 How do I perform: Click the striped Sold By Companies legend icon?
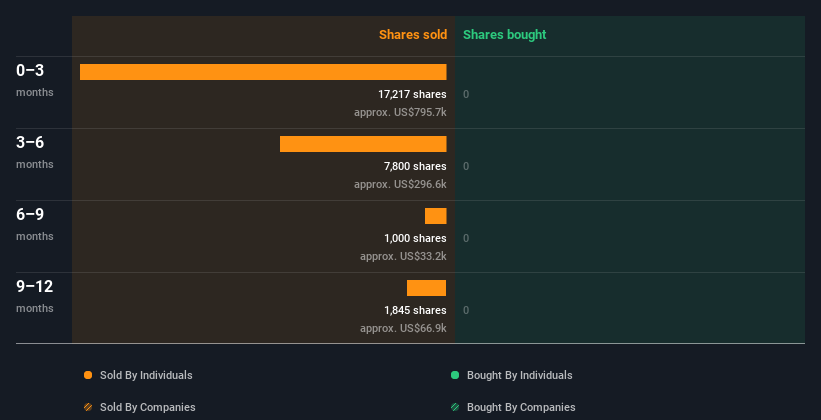click(x=88, y=407)
